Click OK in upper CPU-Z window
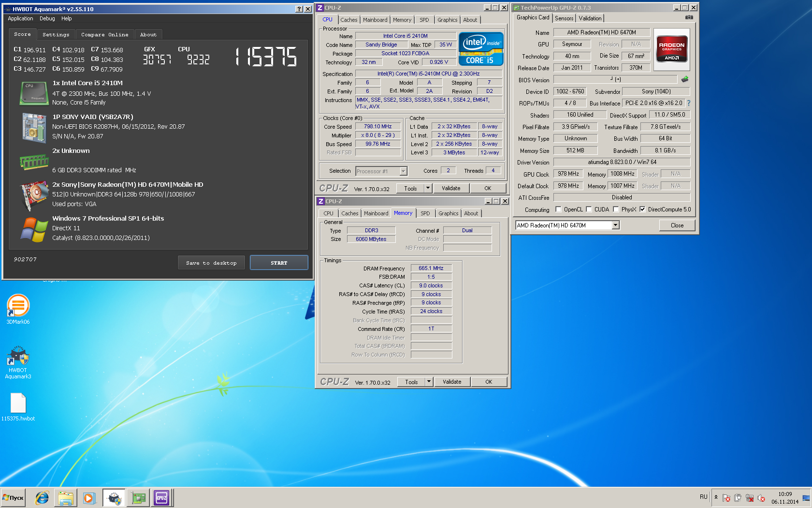Image resolution: width=812 pixels, height=508 pixels. (488, 188)
